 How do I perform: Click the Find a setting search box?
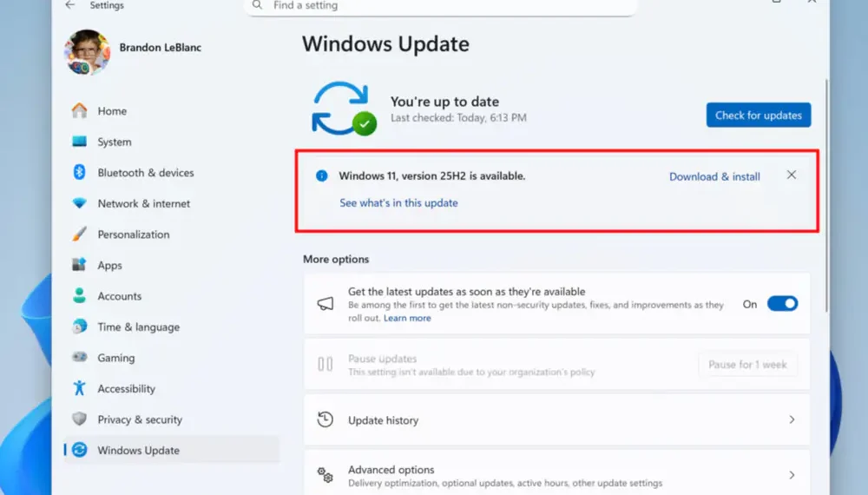point(441,6)
